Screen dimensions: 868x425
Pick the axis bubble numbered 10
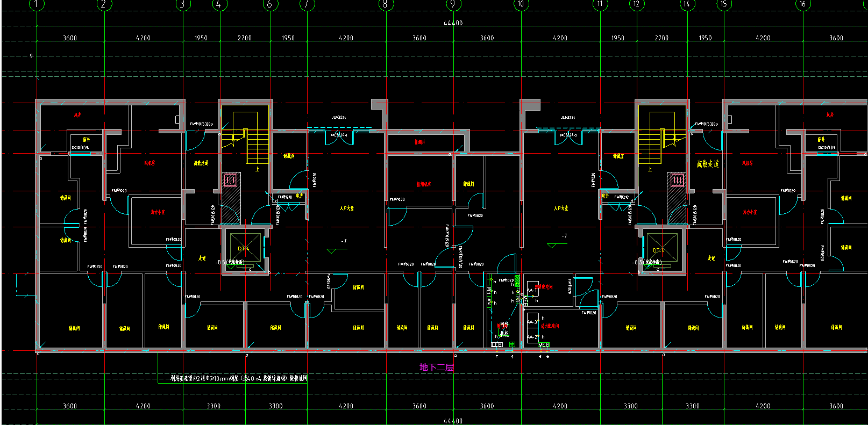tap(521, 4)
